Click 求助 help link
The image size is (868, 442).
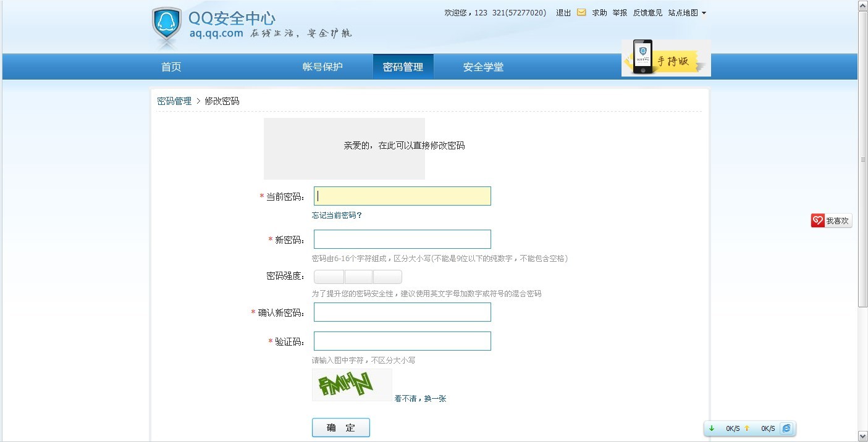pyautogui.click(x=599, y=12)
